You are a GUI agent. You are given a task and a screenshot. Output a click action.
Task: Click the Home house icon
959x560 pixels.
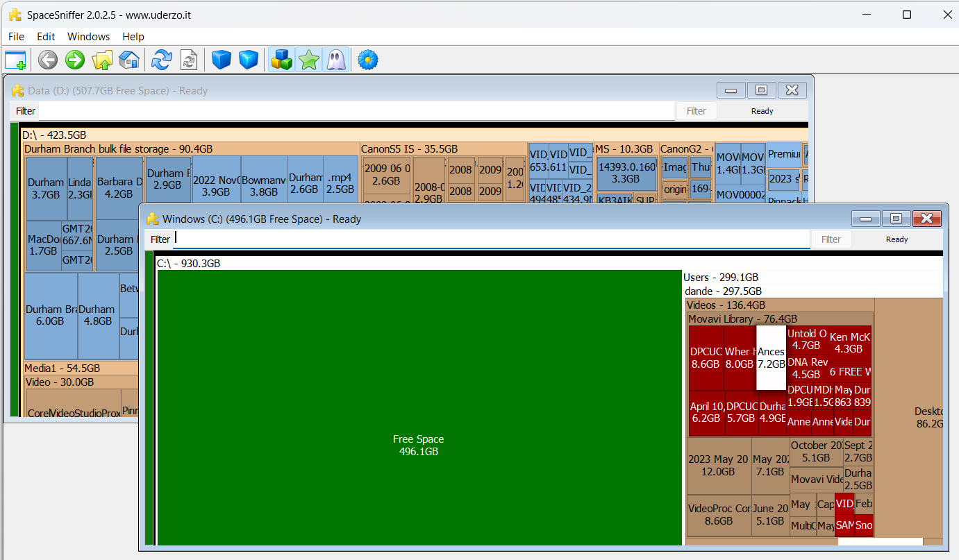129,60
